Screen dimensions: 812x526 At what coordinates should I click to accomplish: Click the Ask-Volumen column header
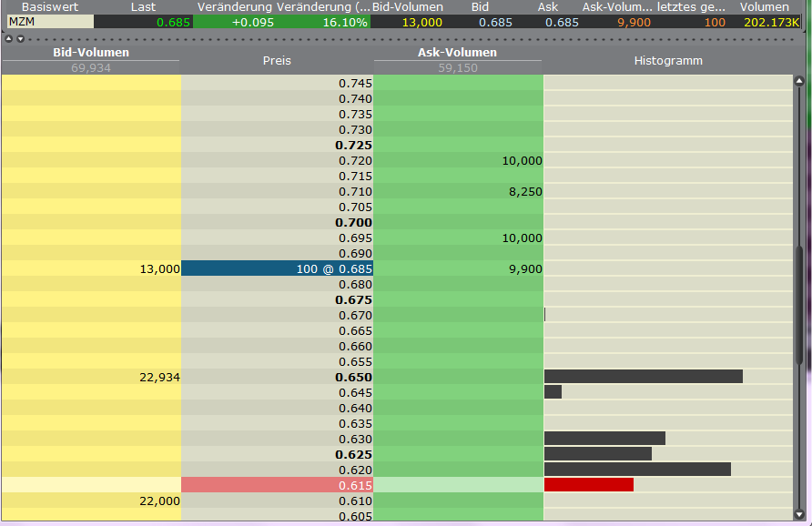point(457,53)
